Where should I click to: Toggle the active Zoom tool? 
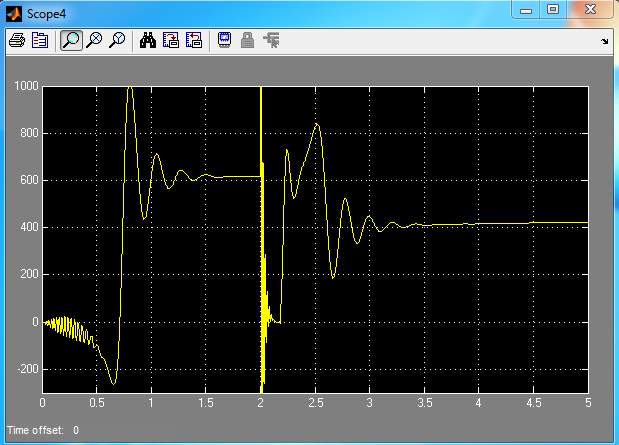coord(71,41)
